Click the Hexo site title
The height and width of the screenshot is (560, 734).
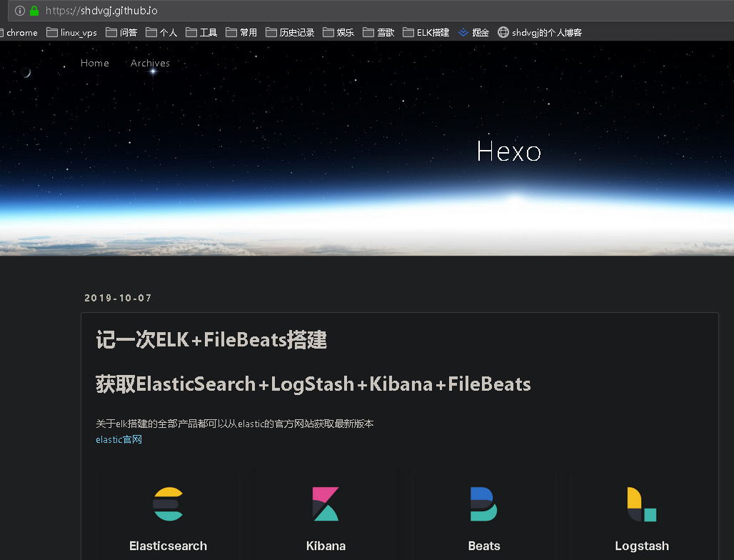coord(508,151)
